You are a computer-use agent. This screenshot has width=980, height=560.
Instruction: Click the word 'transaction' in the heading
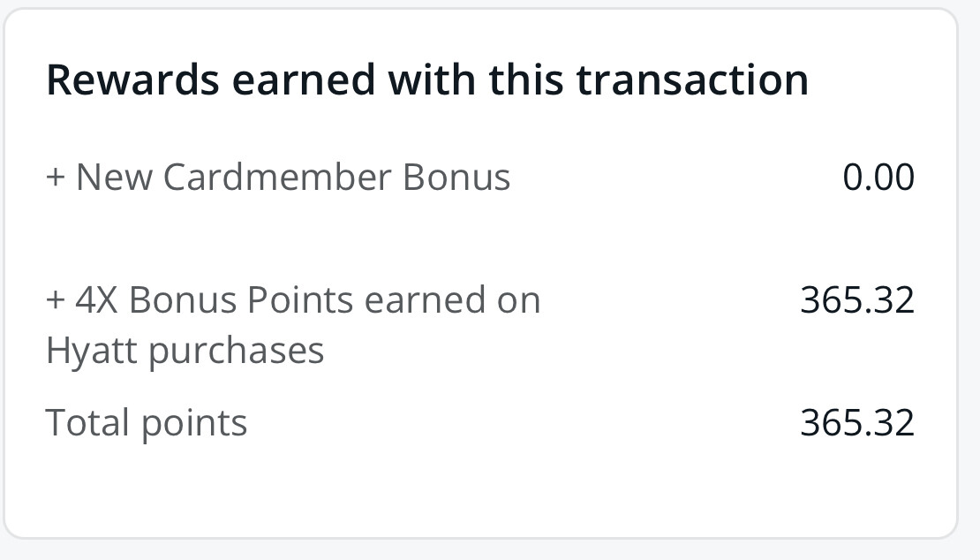(x=692, y=80)
